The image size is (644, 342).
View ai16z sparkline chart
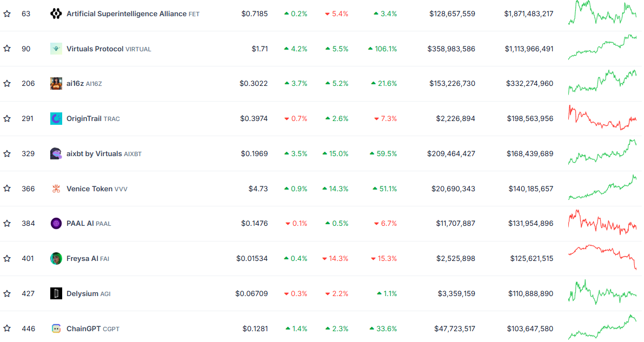point(602,83)
